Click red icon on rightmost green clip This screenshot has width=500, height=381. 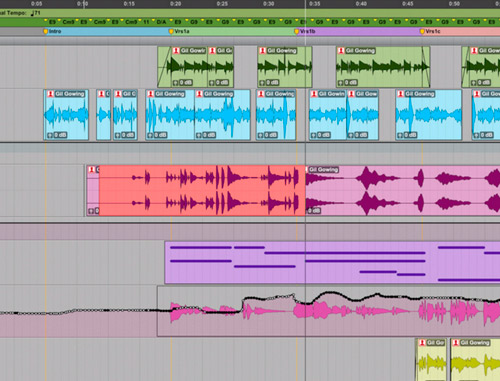coord(474,51)
